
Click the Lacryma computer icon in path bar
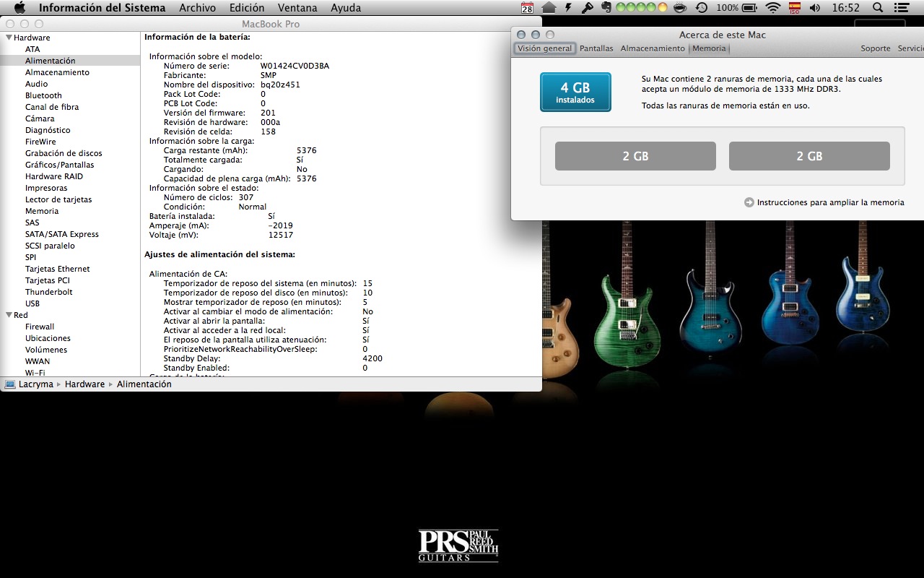coord(10,384)
